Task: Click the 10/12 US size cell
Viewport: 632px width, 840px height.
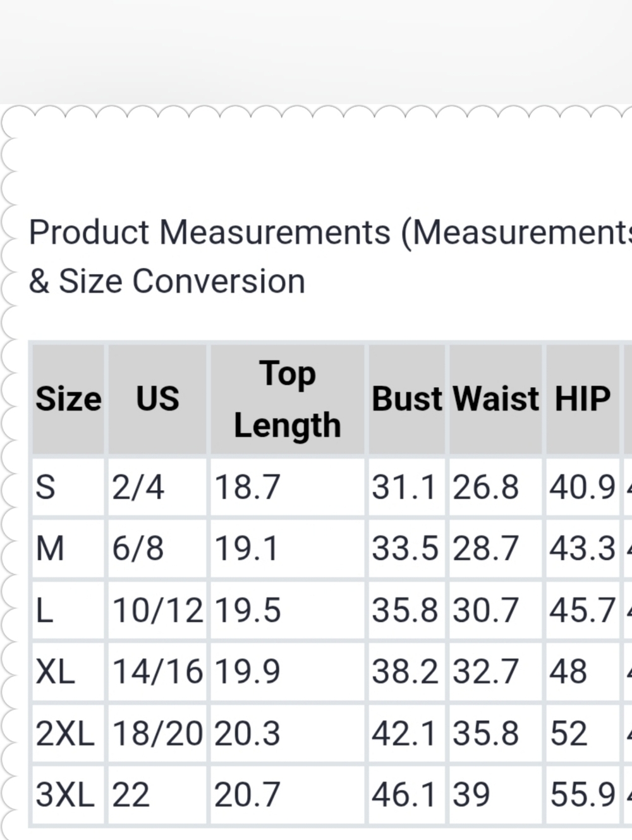Action: click(x=157, y=610)
